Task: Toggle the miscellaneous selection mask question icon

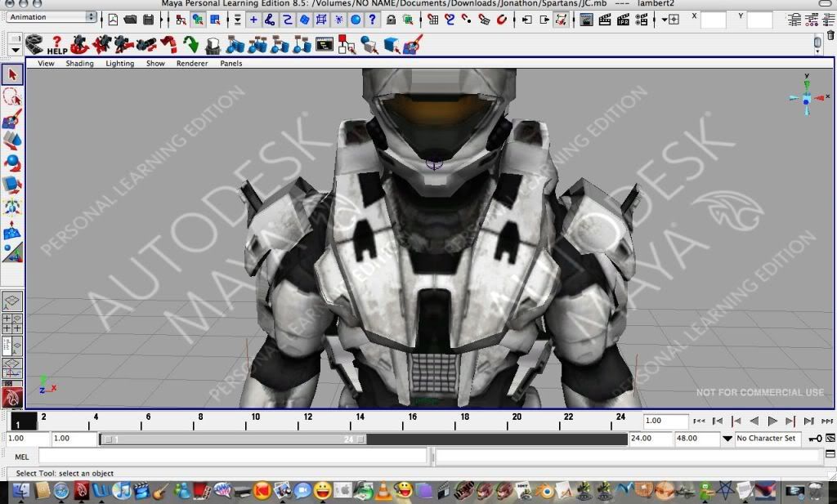Action: [372, 20]
